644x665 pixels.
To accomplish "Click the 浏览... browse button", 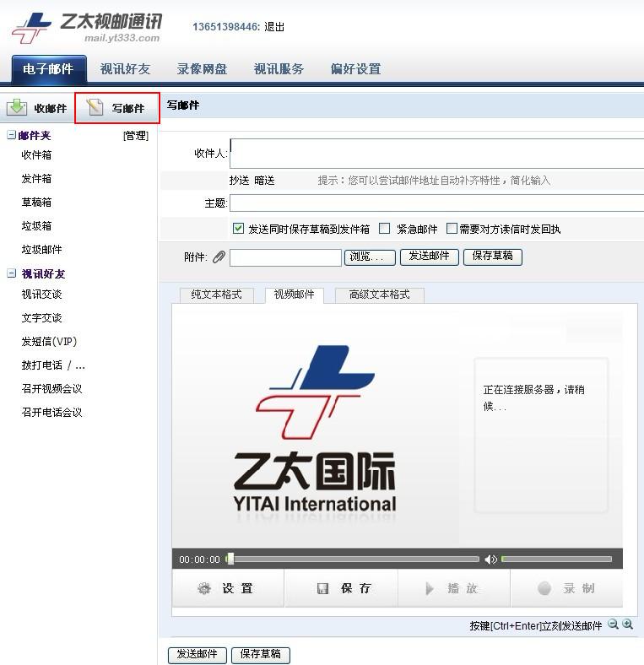I will coord(370,257).
